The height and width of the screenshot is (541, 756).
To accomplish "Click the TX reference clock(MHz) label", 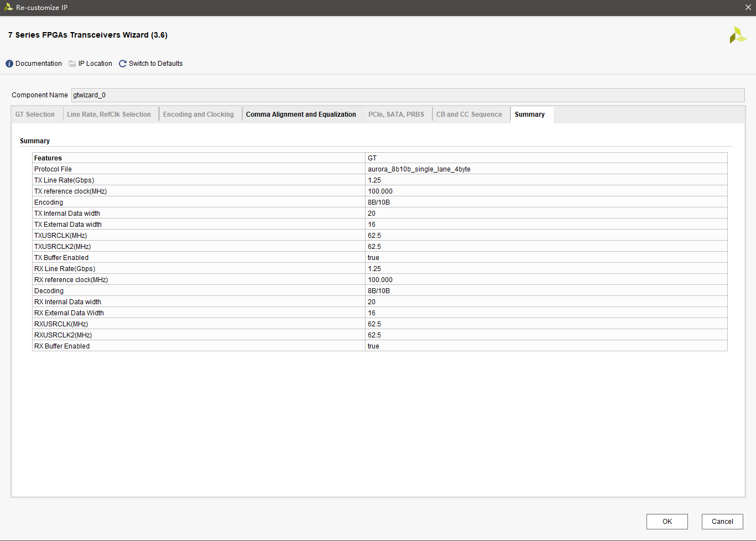I will point(71,191).
